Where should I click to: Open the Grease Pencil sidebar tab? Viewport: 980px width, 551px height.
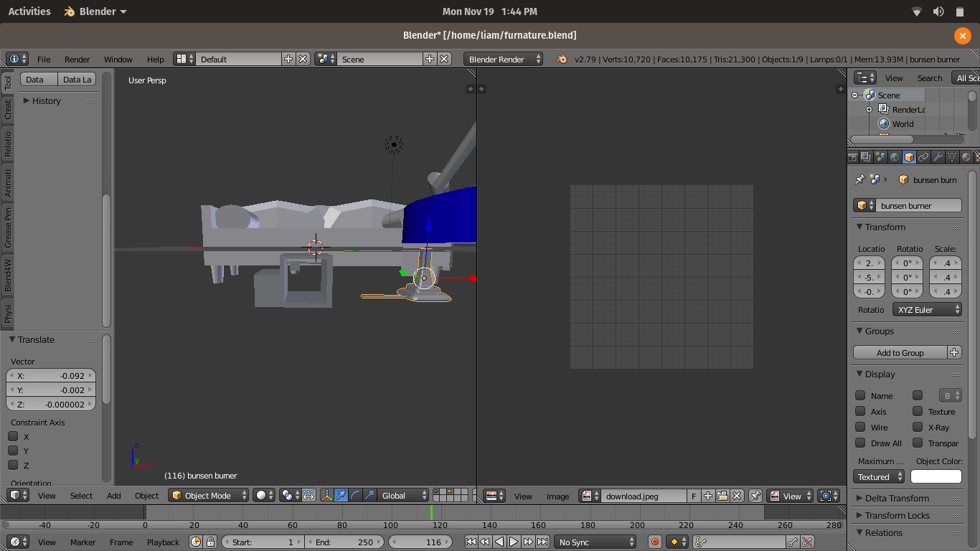coord(8,227)
